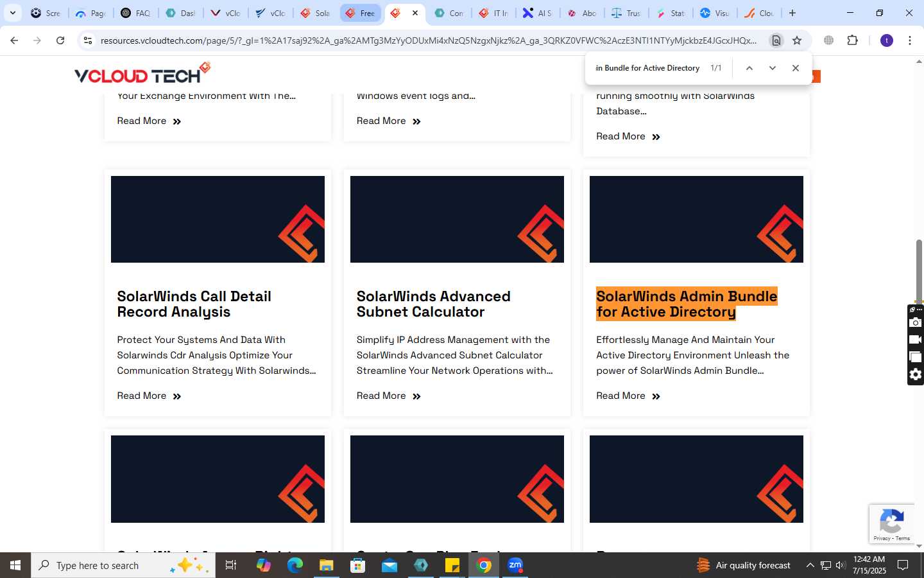Open SolarWinds Advanced Subnet Calculator title

(x=433, y=304)
